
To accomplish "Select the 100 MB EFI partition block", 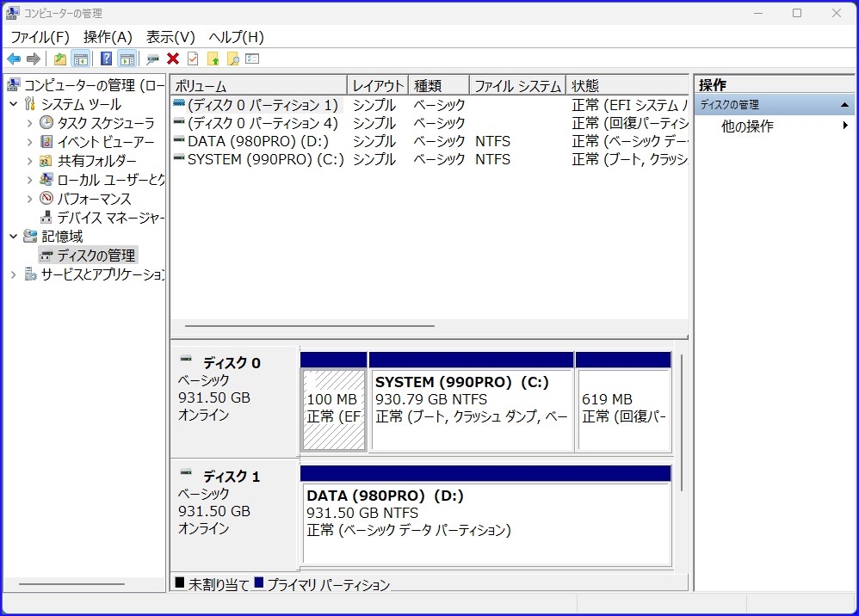I will (x=334, y=410).
